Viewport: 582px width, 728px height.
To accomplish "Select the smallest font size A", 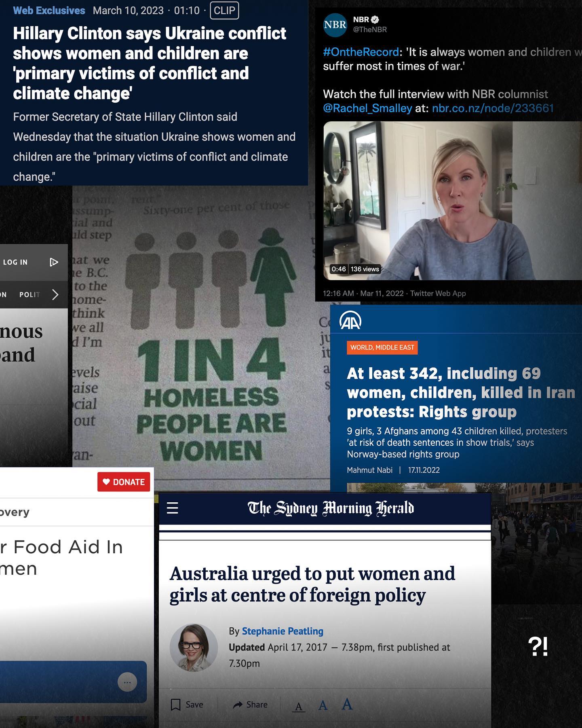I will [x=299, y=707].
